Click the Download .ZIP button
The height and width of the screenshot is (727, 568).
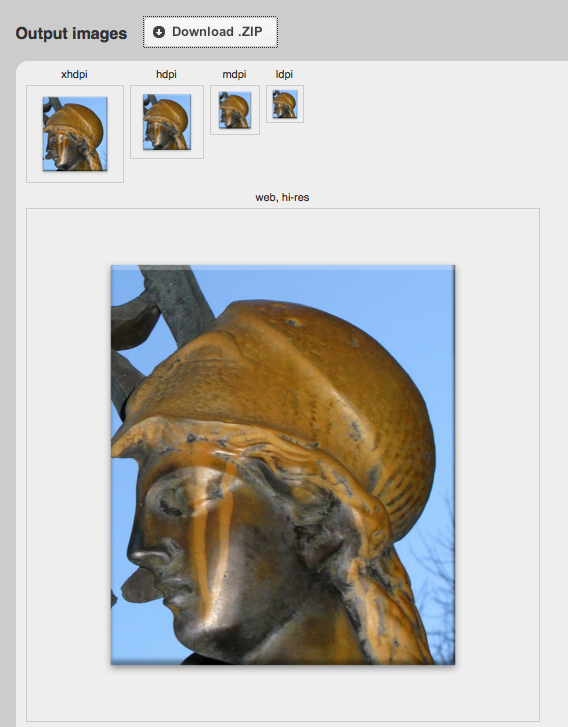pyautogui.click(x=210, y=32)
